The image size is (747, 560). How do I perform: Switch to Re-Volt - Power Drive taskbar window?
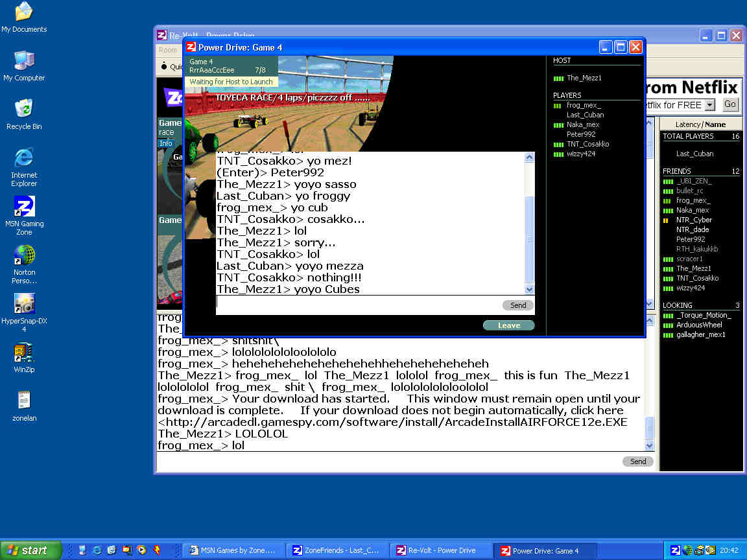(x=441, y=550)
